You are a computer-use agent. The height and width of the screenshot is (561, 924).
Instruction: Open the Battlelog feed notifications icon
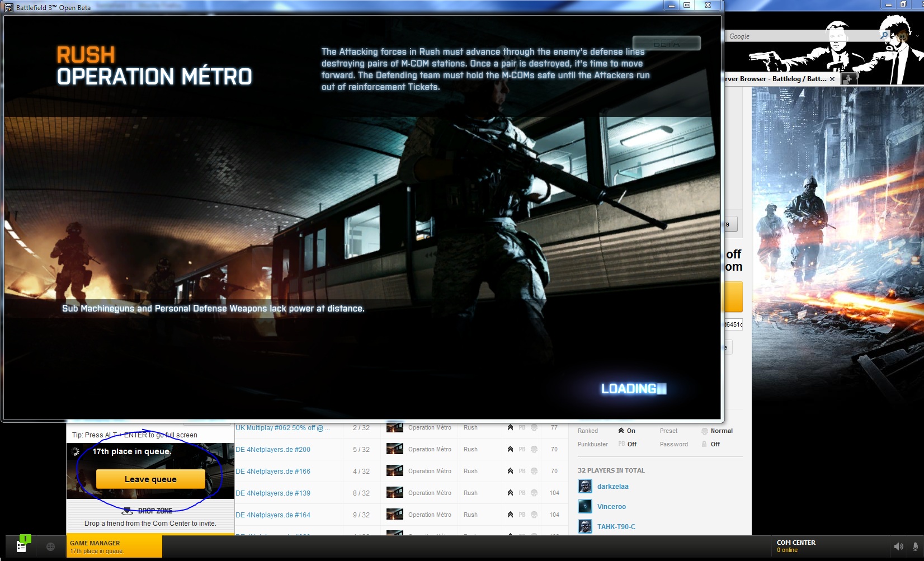[x=21, y=546]
